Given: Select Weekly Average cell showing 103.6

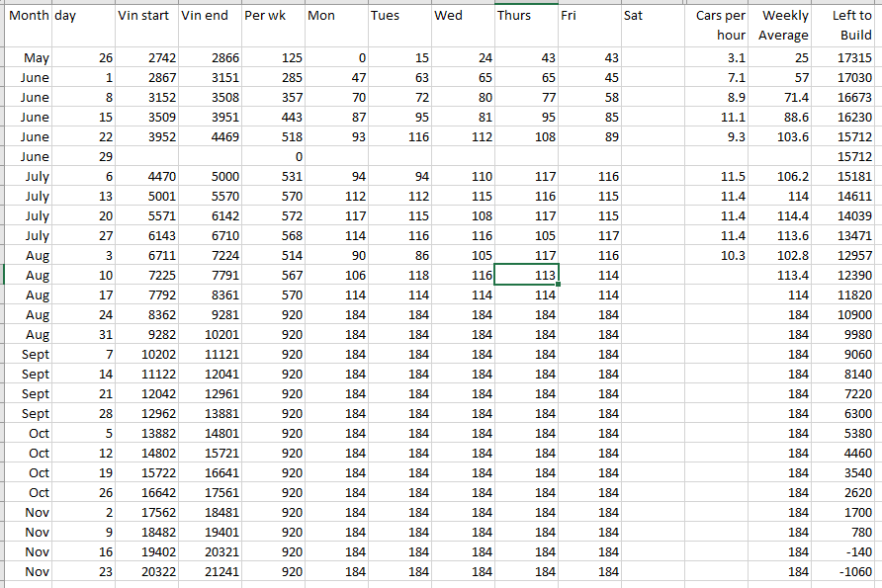Looking at the screenshot, I should [782, 137].
